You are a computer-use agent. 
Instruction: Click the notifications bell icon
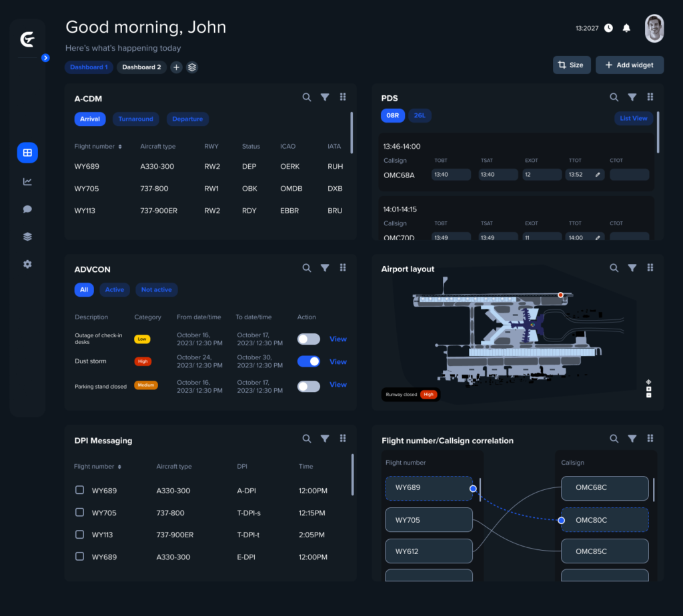[626, 28]
